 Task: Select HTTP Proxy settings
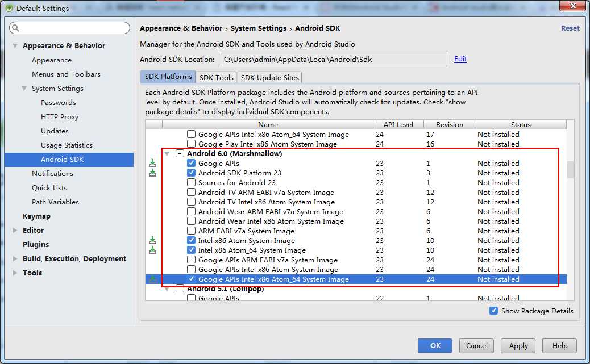point(60,117)
